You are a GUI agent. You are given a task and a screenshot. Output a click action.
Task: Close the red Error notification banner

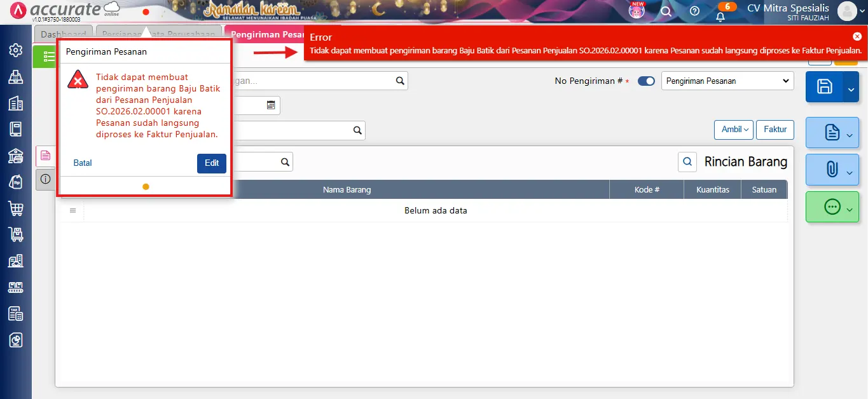(x=857, y=36)
